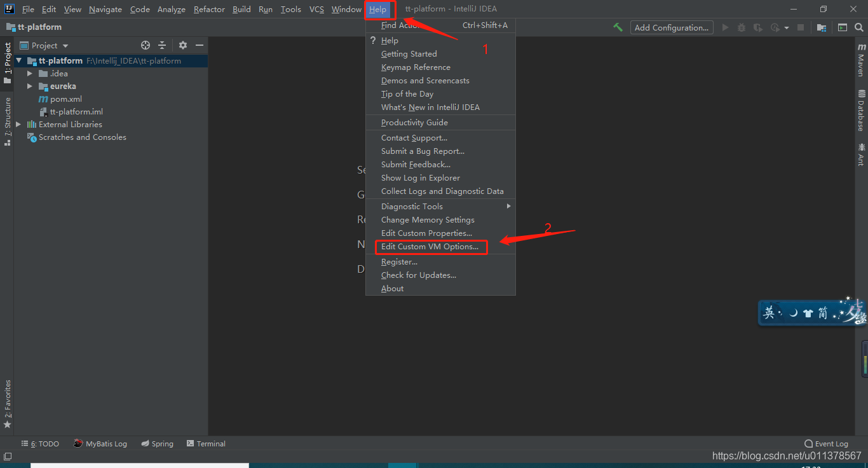
Task: Select Productivity Guide menu item
Action: 440,122
